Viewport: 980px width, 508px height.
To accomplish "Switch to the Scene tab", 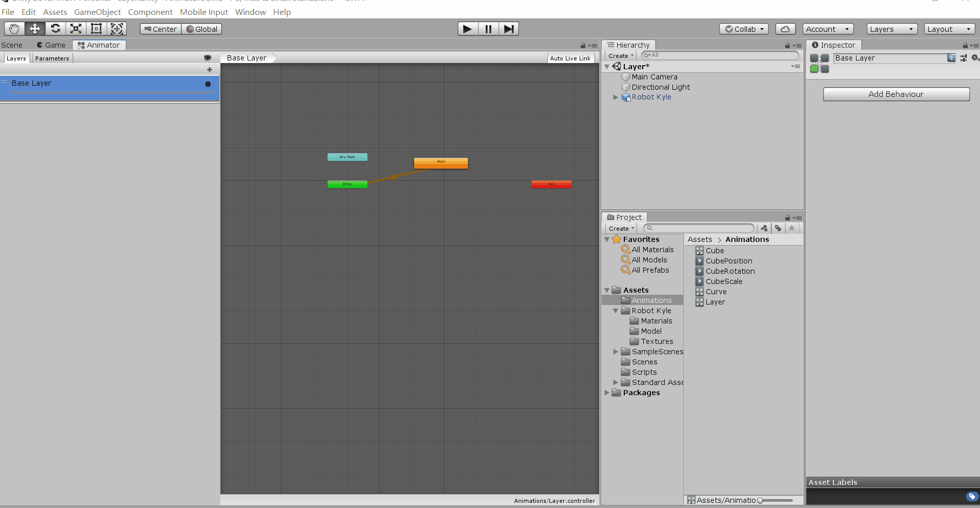I will pos(12,45).
